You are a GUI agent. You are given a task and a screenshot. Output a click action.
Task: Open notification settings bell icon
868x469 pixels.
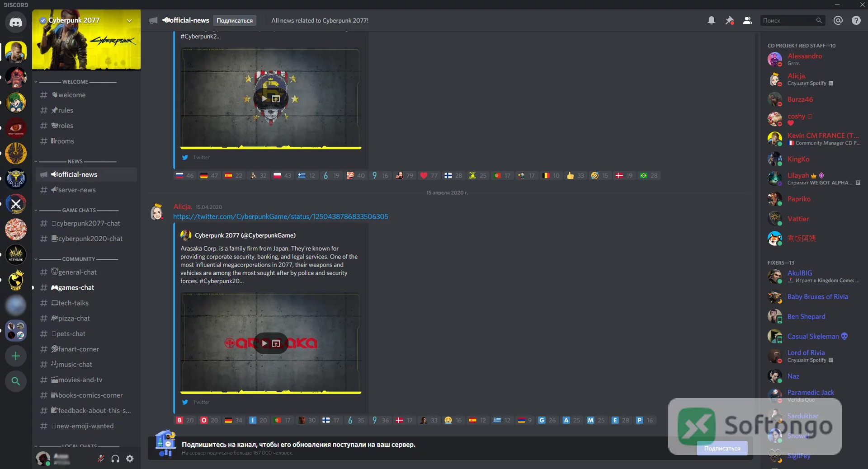pos(712,20)
